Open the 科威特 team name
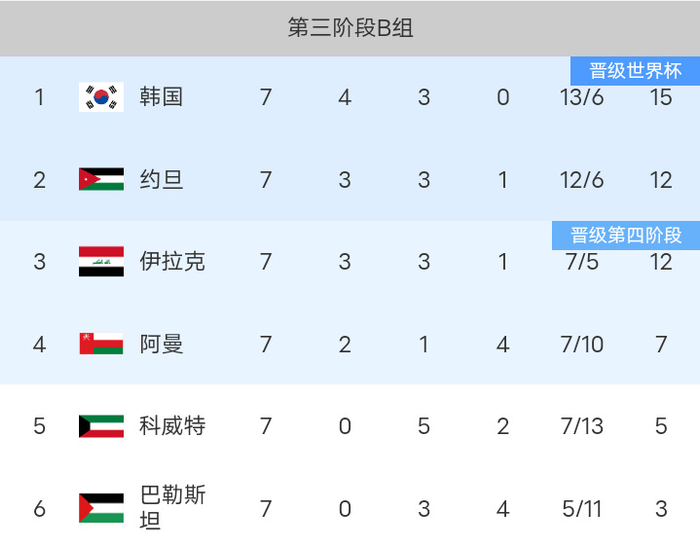Screen dimensions: 700x547 (x=172, y=426)
